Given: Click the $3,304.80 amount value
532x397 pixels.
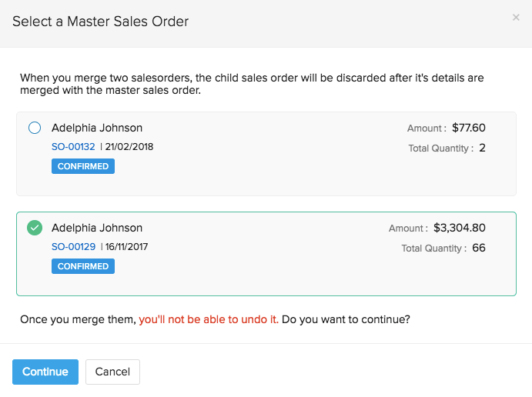Looking at the screenshot, I should [x=460, y=229].
